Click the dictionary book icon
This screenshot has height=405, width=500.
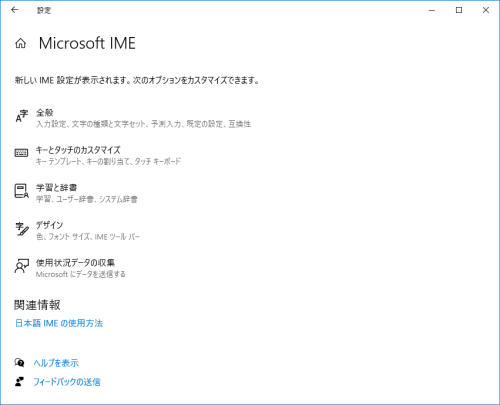coord(21,191)
